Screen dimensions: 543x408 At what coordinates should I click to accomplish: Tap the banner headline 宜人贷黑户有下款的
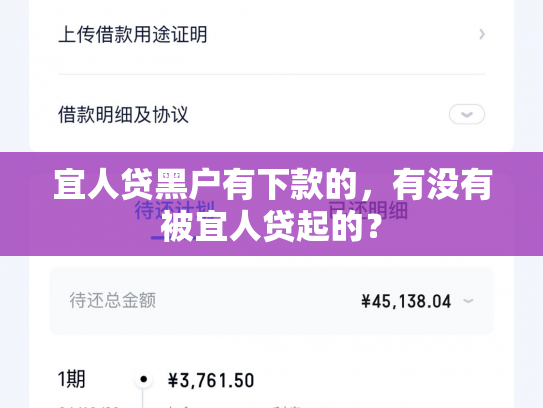pyautogui.click(x=206, y=184)
